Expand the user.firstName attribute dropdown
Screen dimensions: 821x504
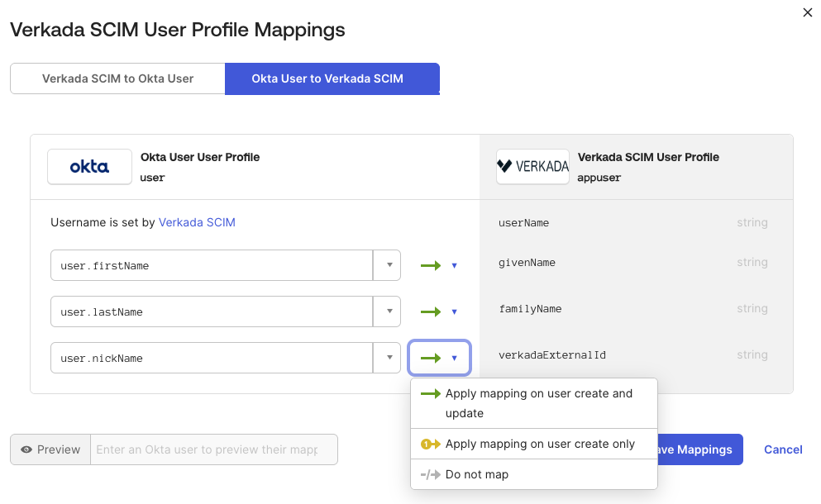387,266
